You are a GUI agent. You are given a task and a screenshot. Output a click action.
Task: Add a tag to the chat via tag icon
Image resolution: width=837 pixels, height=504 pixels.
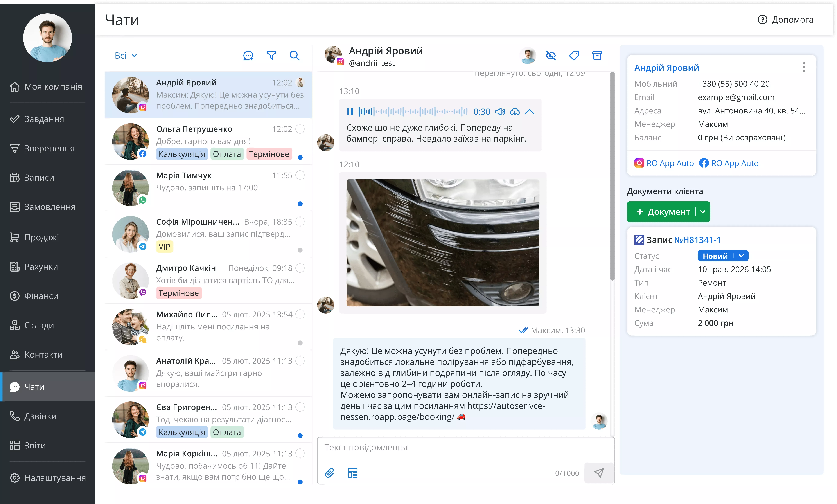coord(574,55)
